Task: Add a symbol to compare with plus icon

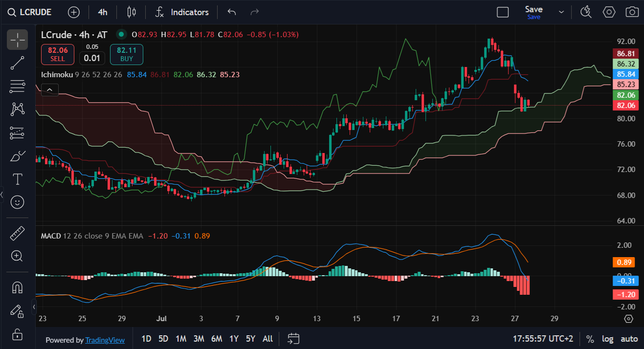Action: click(73, 12)
